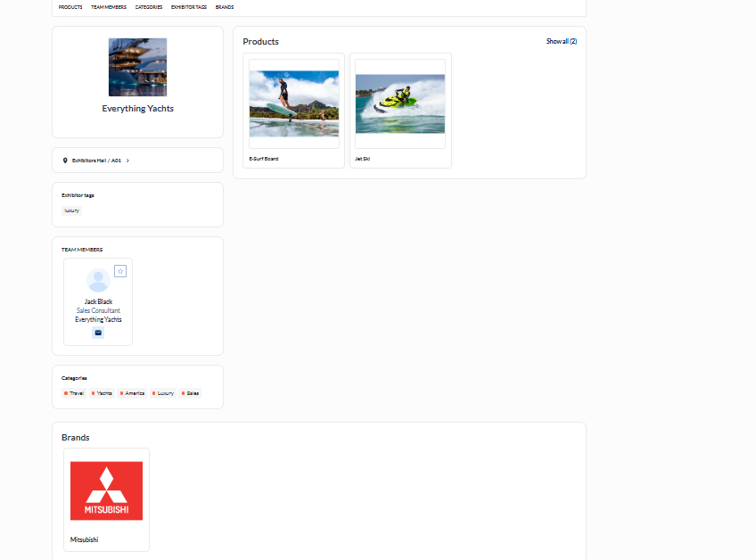
Task: Jump to the Brands tab
Action: (x=225, y=7)
